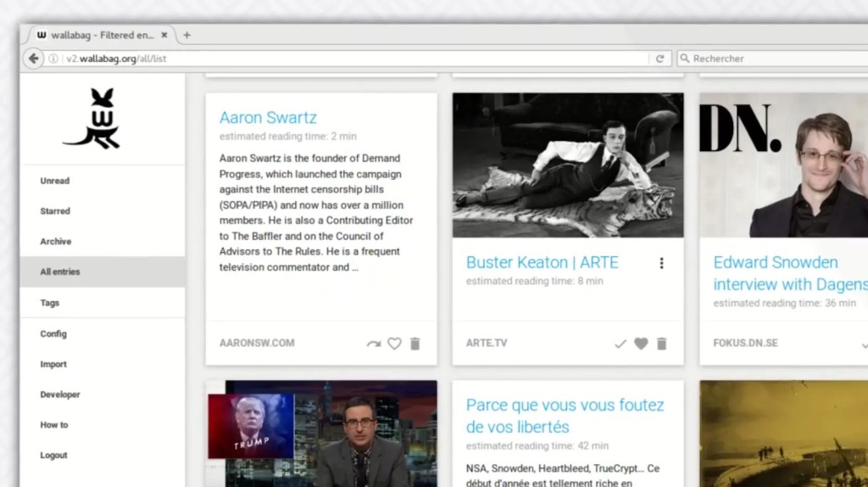Open the Aaron Swartz article title link
This screenshot has height=487, width=868.
tap(268, 117)
